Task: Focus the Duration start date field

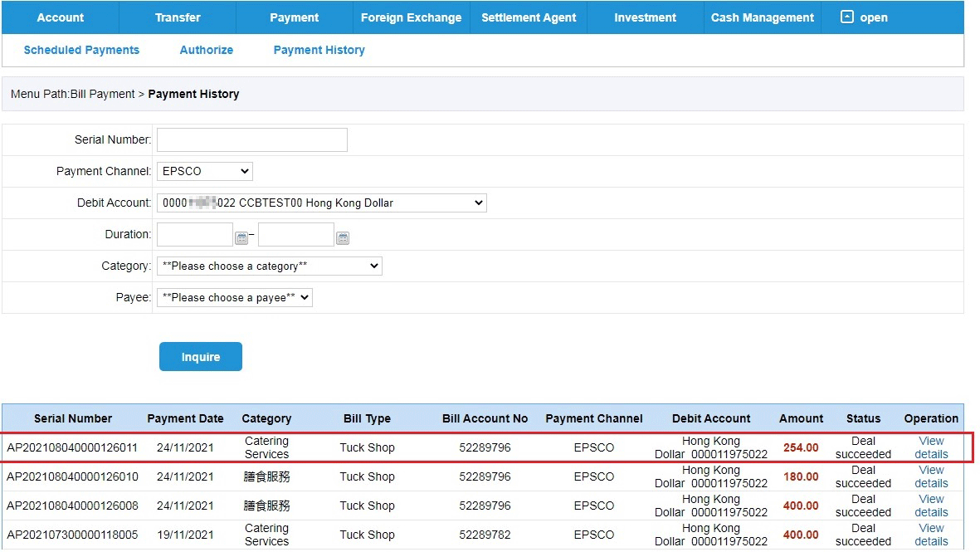Action: 195,234
